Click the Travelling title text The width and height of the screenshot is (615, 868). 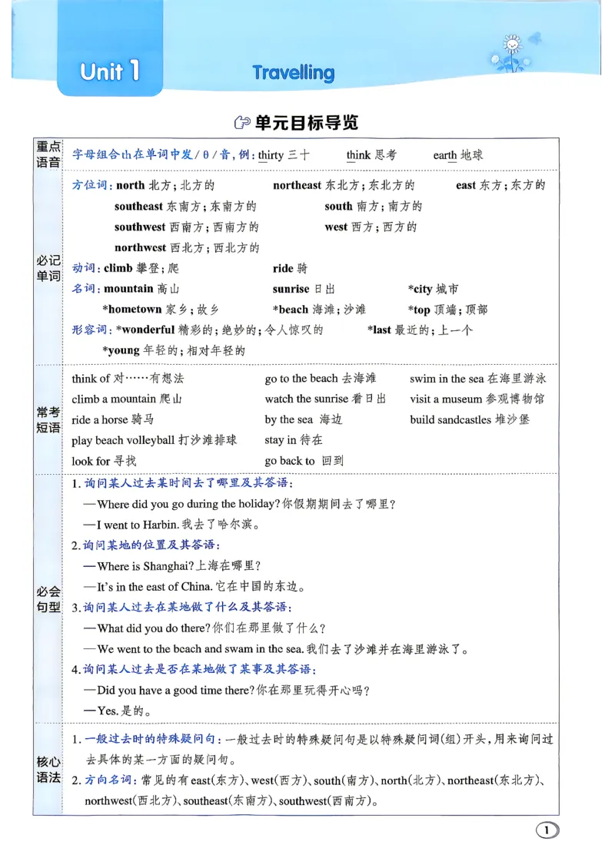click(293, 72)
